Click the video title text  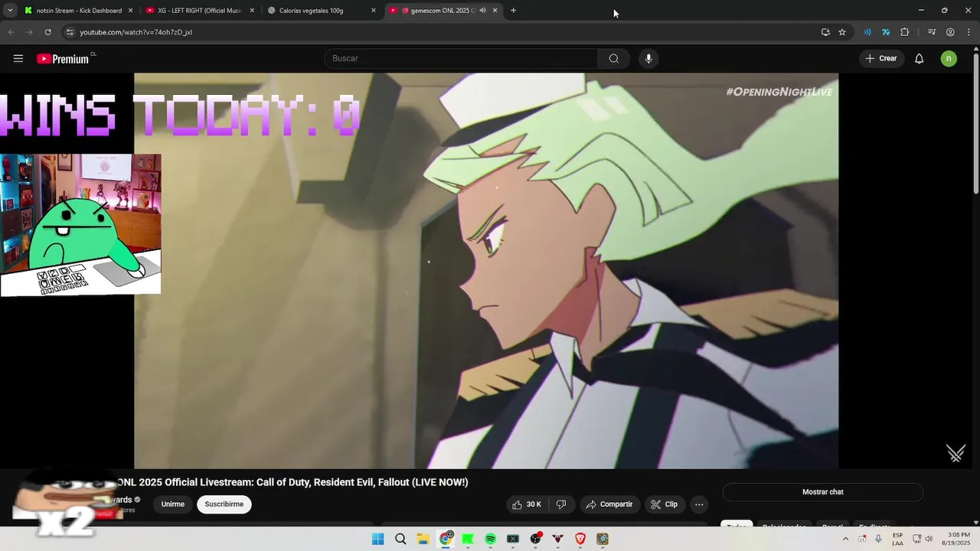pyautogui.click(x=292, y=482)
